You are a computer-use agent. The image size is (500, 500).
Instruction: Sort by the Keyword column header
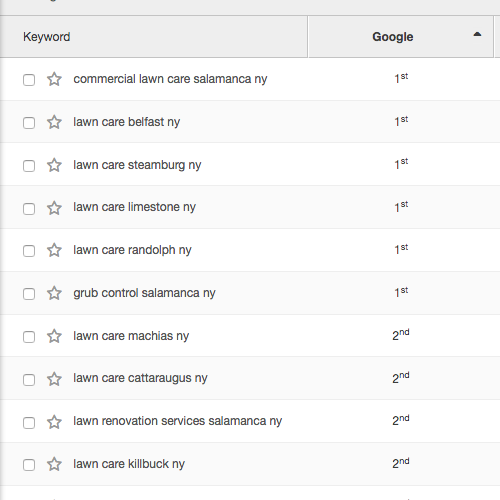point(47,37)
